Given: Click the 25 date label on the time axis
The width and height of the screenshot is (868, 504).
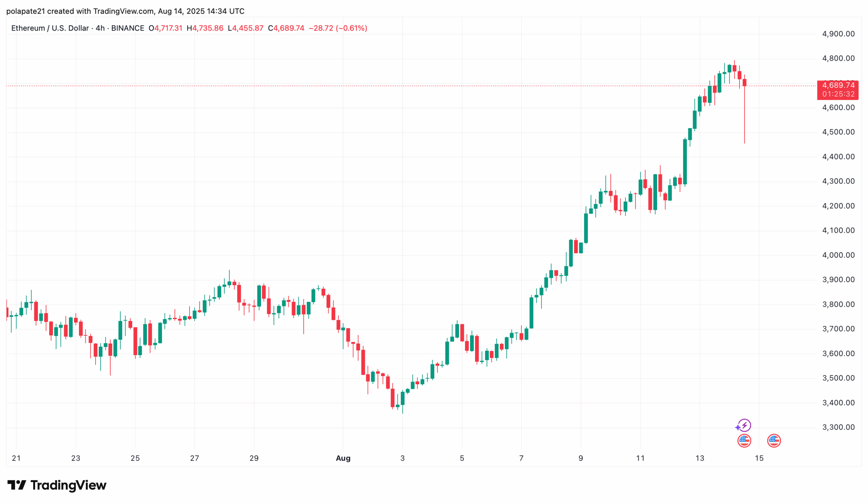Looking at the screenshot, I should point(135,459).
